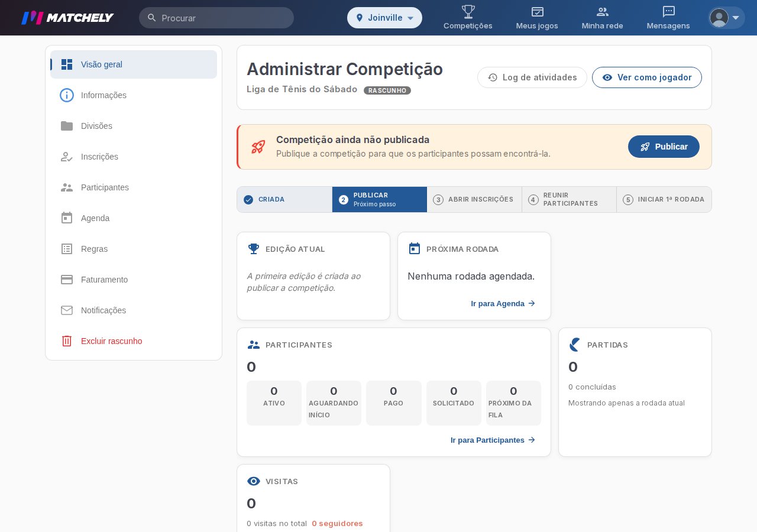Click the Partidas card icon
The width and height of the screenshot is (757, 532).
point(575,345)
